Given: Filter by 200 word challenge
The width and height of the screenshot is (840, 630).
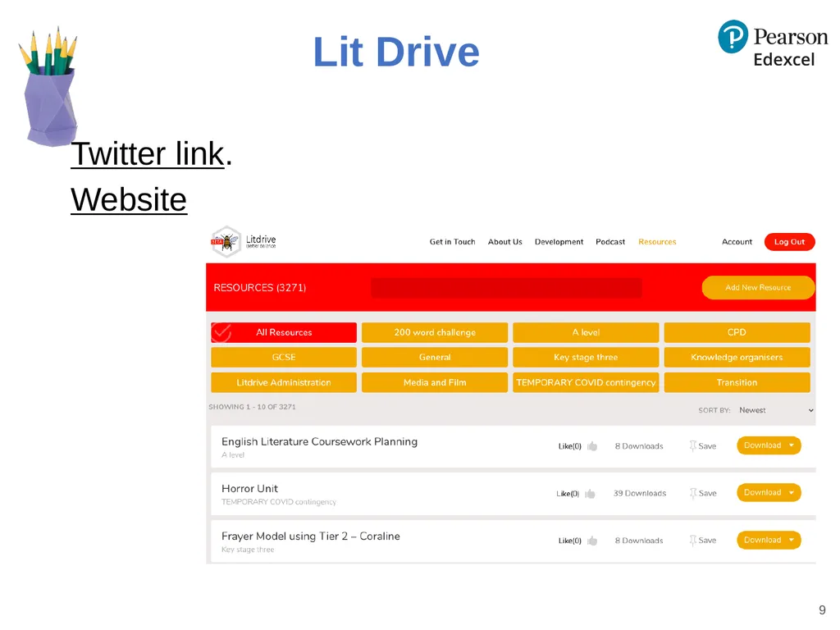Looking at the screenshot, I should tap(435, 332).
